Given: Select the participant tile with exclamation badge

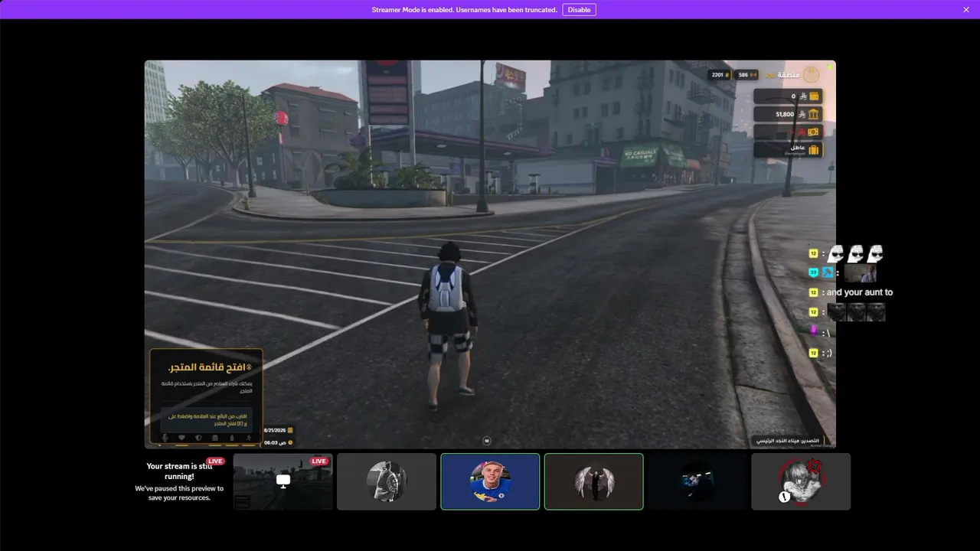Looking at the screenshot, I should (x=801, y=481).
